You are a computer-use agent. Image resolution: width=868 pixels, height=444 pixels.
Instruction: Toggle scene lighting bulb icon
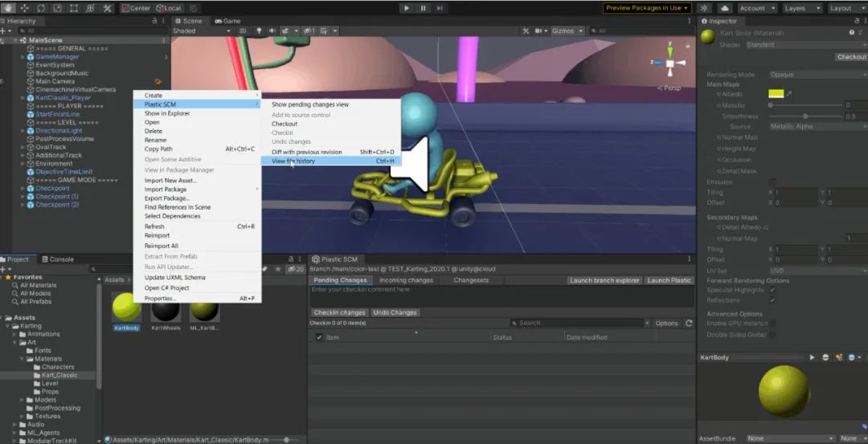tap(259, 31)
